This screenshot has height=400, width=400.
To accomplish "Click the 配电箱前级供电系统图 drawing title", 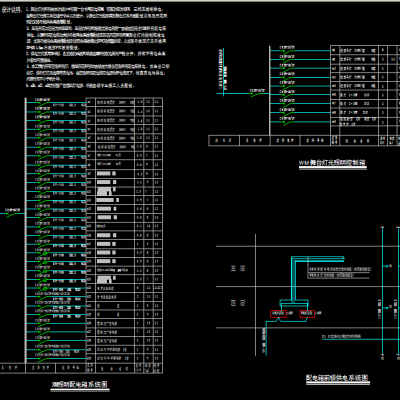I will coord(337,378).
